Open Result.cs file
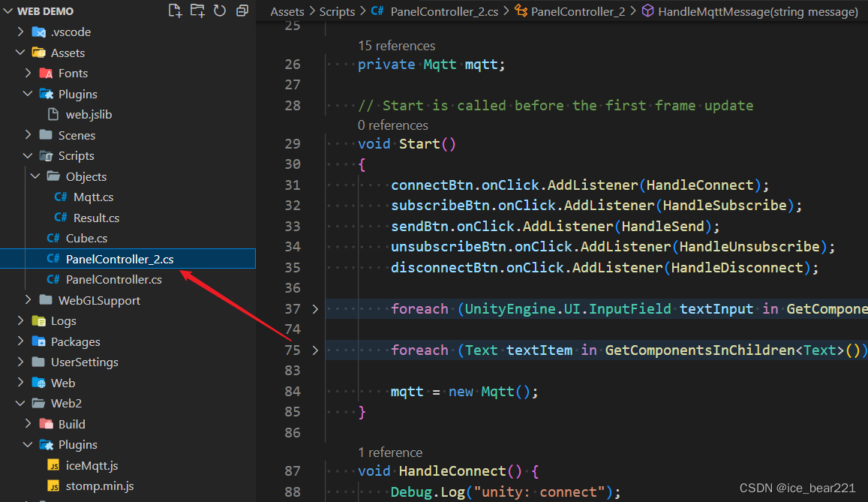868x502 pixels. [96, 218]
